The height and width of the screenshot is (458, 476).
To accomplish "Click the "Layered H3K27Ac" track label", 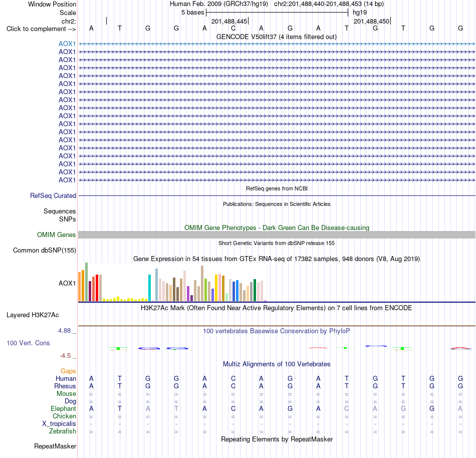I will (33, 315).
